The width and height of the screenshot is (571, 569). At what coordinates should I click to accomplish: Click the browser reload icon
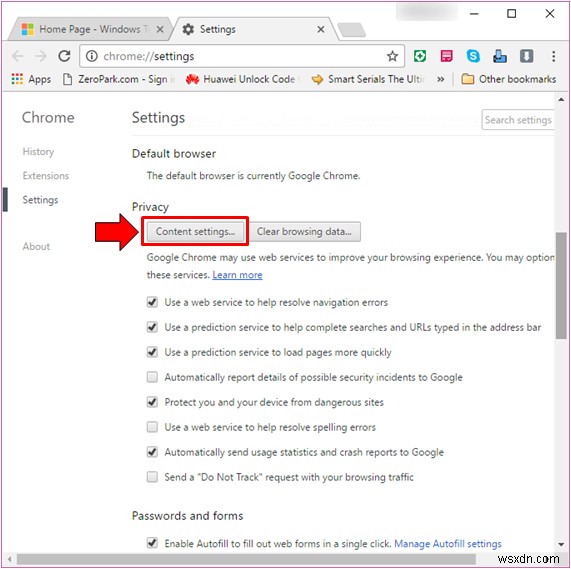(64, 56)
